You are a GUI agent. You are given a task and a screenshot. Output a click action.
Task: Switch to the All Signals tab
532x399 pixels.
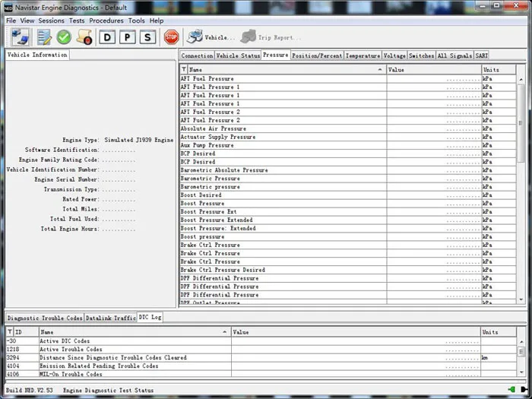454,55
